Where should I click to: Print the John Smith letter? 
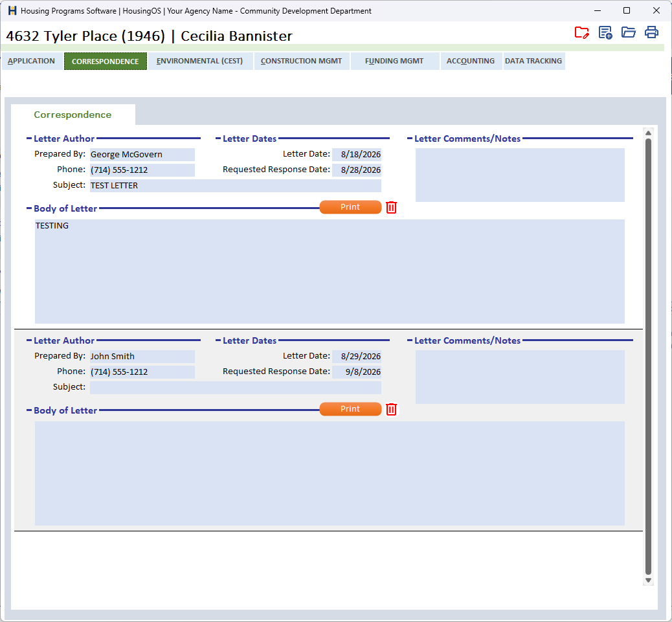point(350,408)
